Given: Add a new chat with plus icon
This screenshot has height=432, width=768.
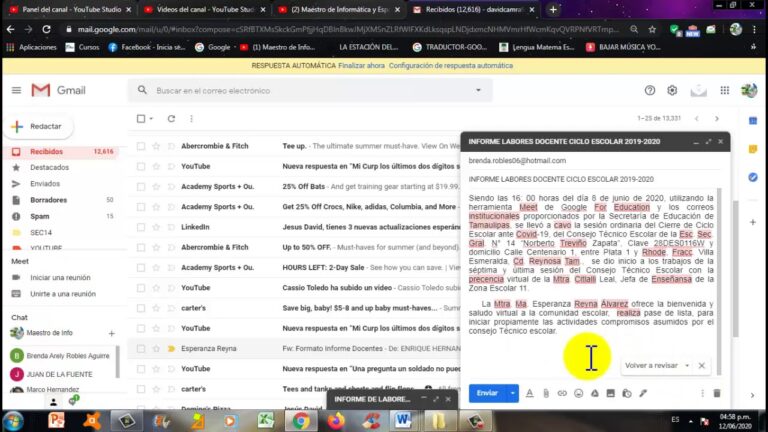Looking at the screenshot, I should pyautogui.click(x=112, y=334).
